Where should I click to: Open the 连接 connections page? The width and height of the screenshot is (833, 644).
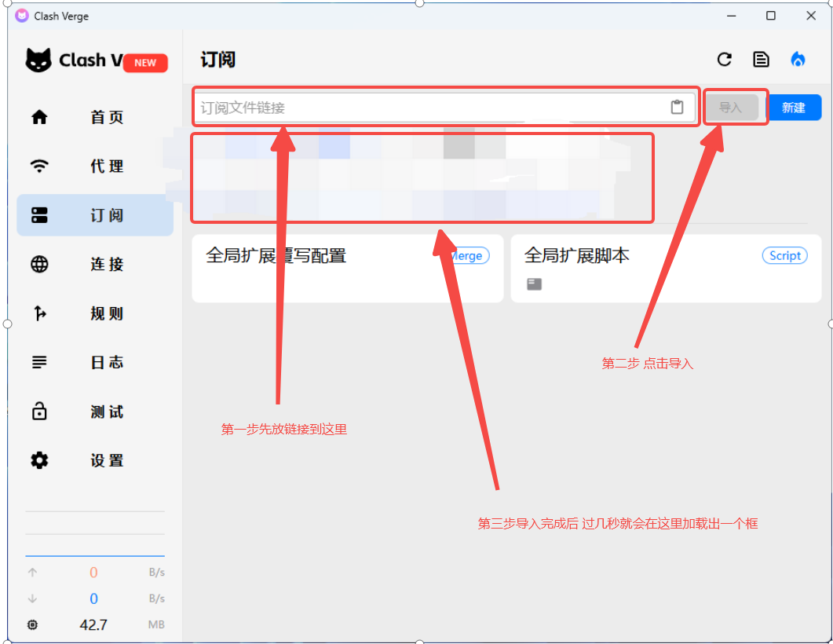point(95,265)
